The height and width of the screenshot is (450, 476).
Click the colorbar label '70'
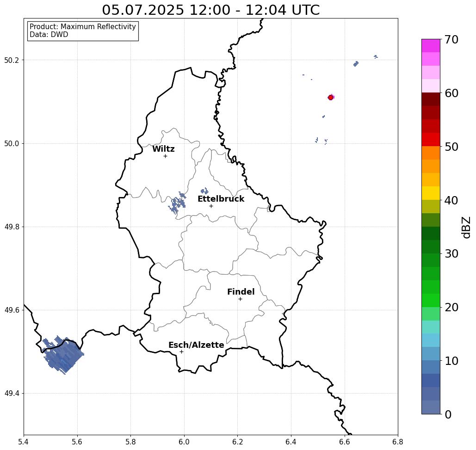click(x=451, y=39)
